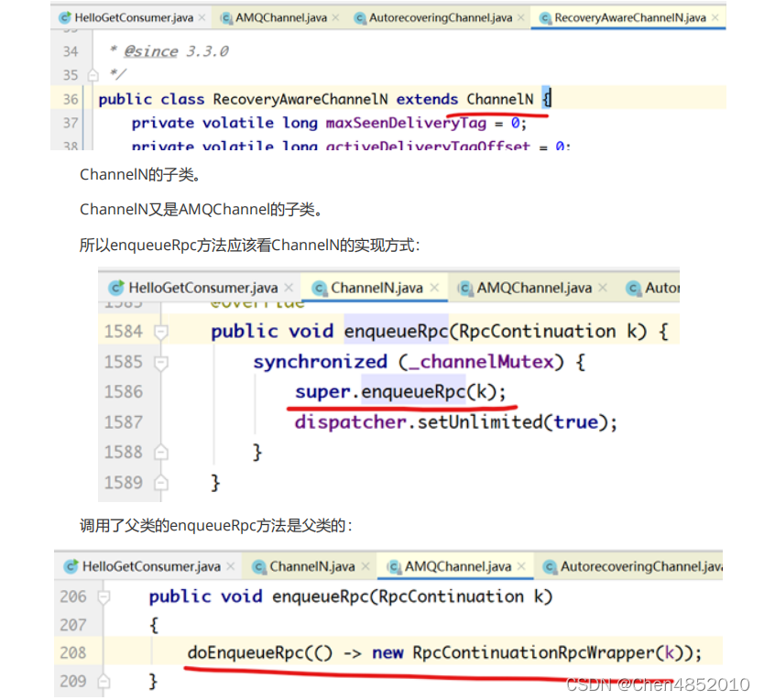Select RecoveryAwareChannelN.java tab
Viewport: 764px width, 700px height.
[630, 18]
